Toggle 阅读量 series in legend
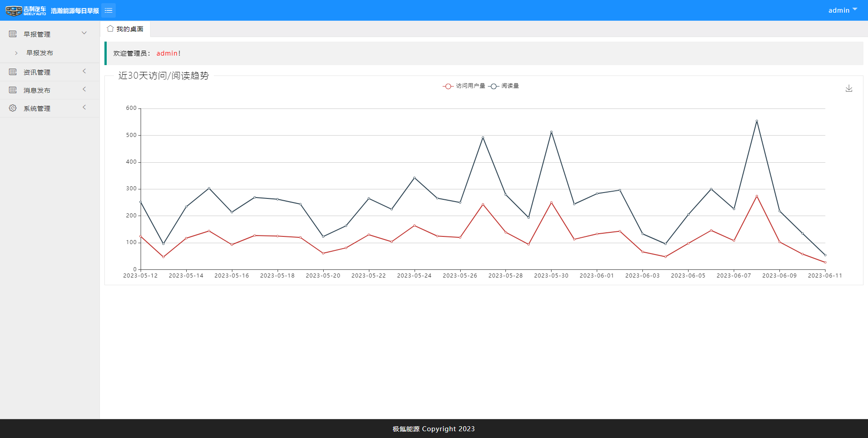 pos(504,86)
